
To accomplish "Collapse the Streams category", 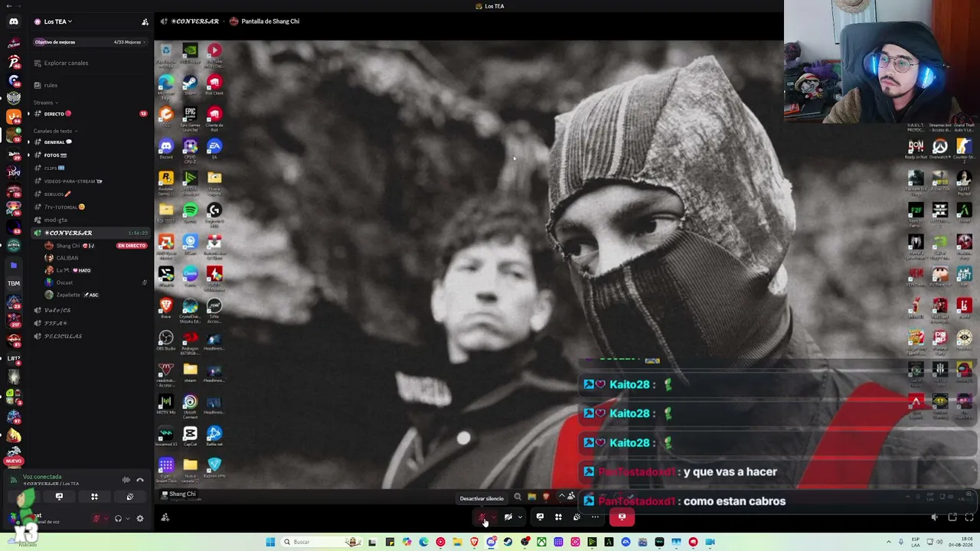I will [x=46, y=103].
